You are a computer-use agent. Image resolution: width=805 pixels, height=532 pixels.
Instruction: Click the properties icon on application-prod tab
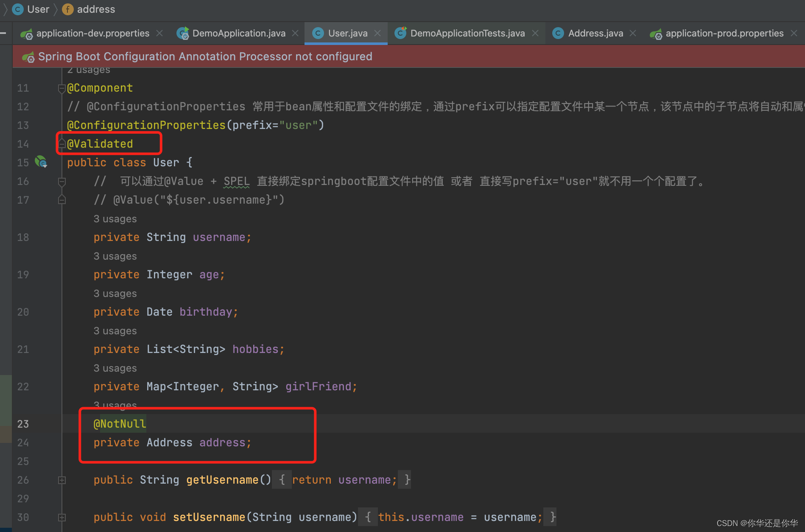pos(656,34)
